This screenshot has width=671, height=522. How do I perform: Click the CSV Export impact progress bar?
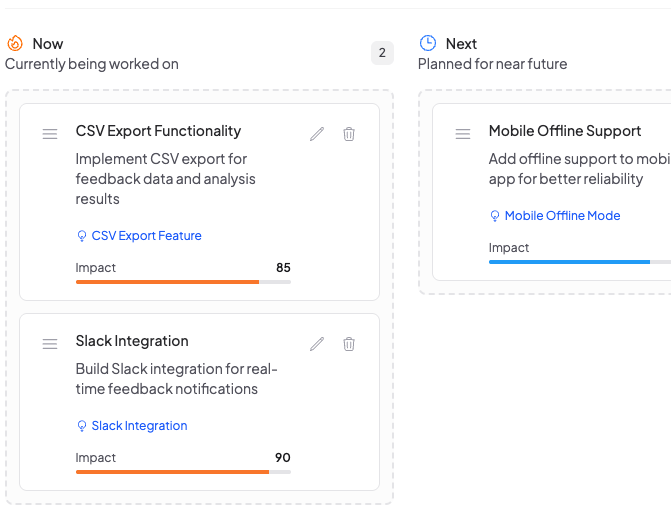point(183,282)
